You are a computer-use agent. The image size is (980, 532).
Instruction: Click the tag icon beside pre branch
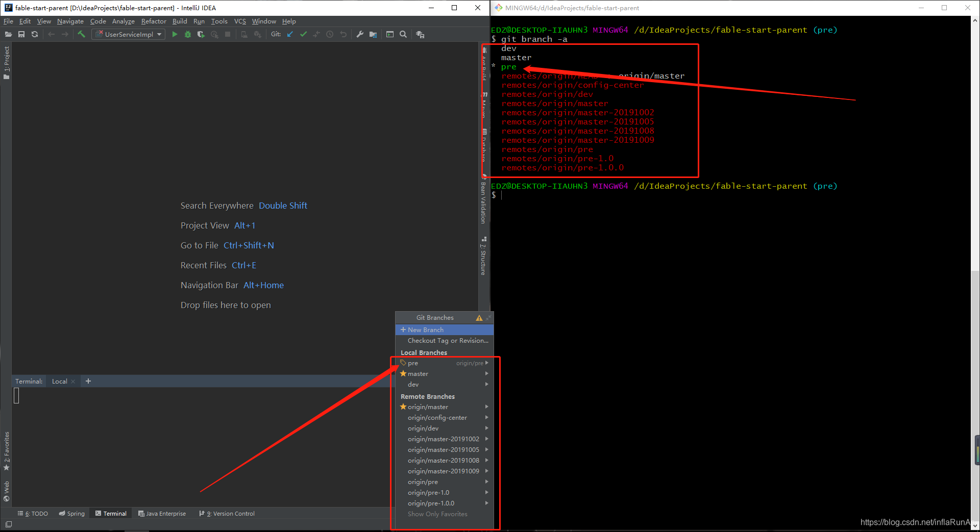coord(403,363)
